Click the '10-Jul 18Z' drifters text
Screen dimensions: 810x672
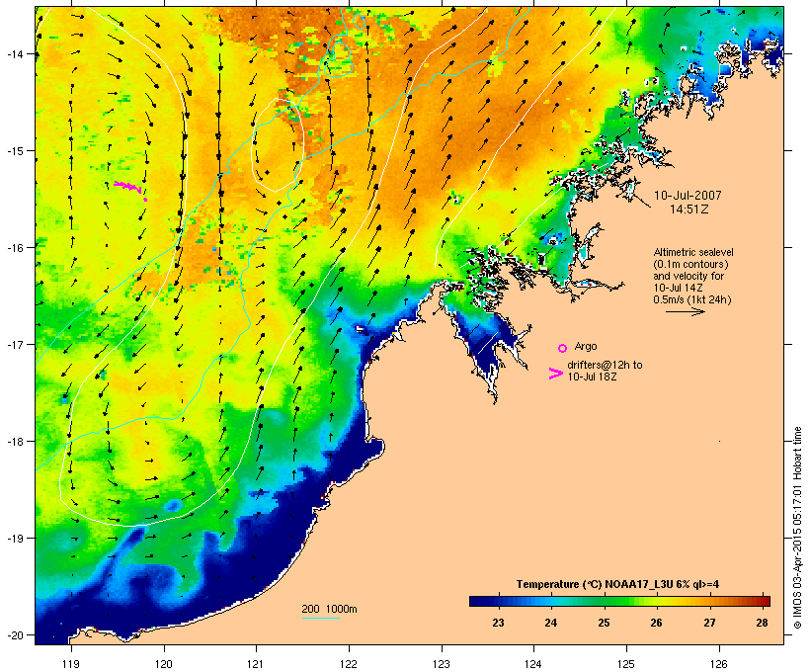point(592,377)
